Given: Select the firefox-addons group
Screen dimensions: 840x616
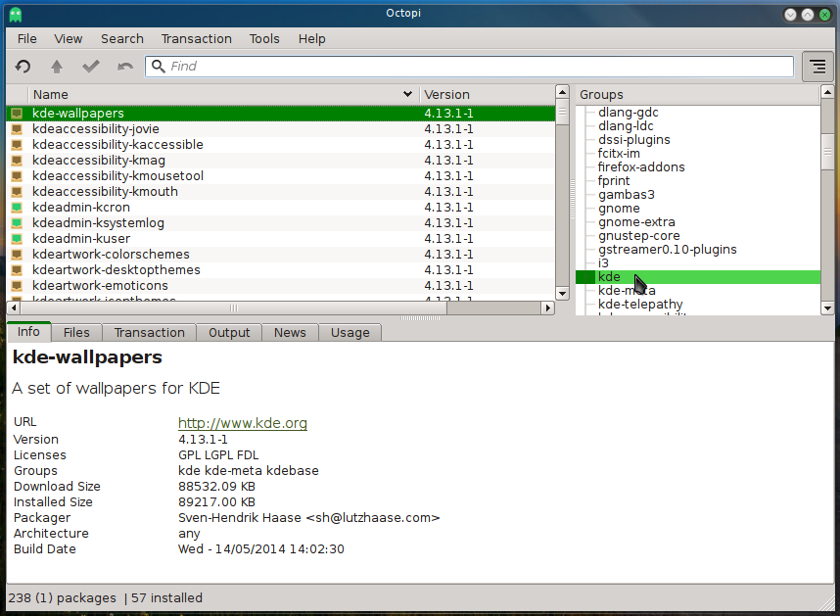Looking at the screenshot, I should 641,167.
